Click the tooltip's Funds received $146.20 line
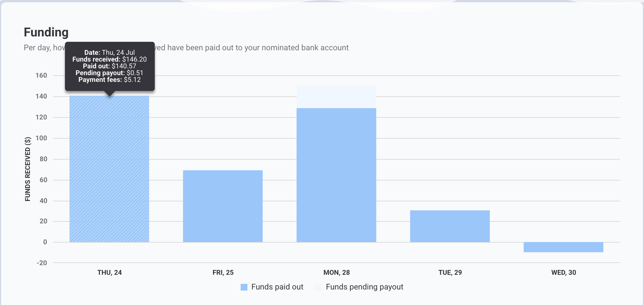This screenshot has width=644, height=305. pyautogui.click(x=110, y=59)
